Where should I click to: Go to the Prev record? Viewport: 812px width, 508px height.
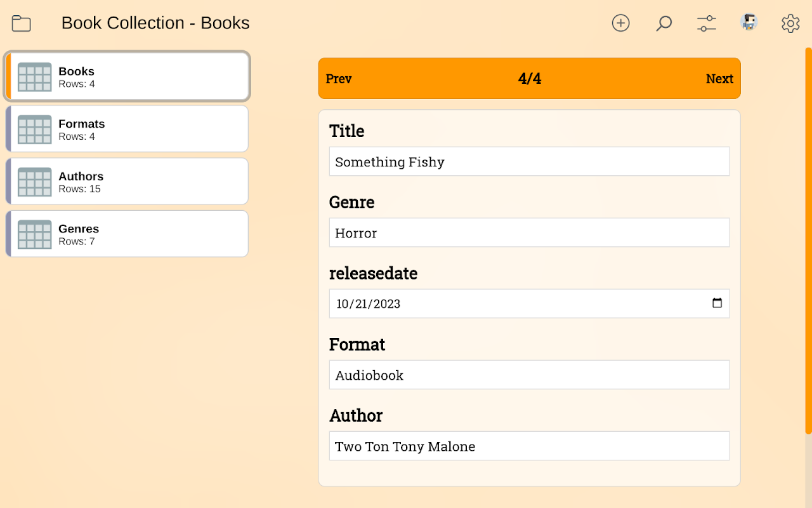coord(339,79)
